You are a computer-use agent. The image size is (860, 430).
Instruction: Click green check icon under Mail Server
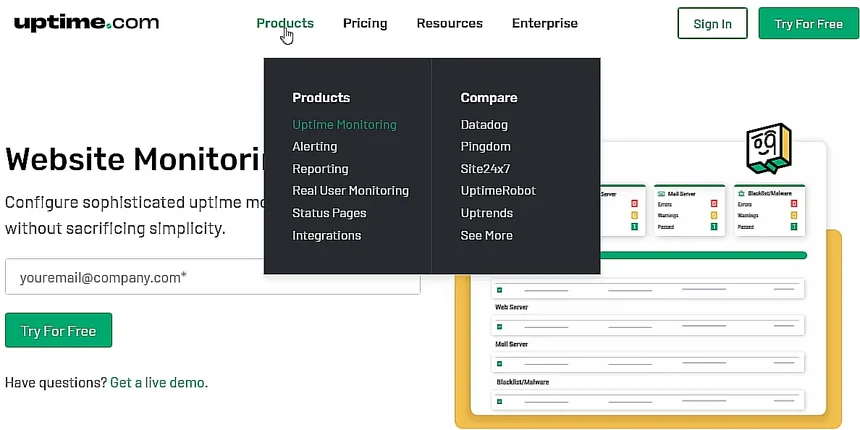tap(499, 364)
